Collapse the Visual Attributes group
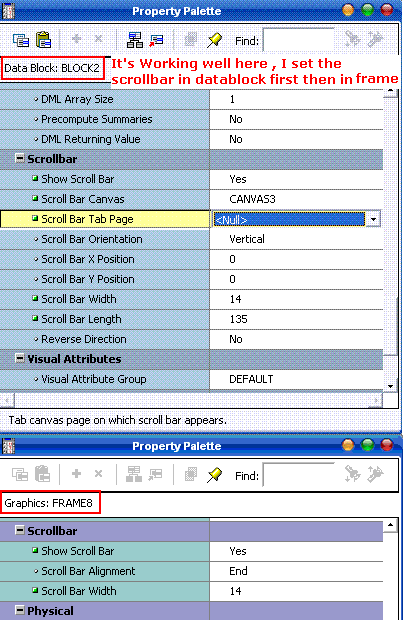This screenshot has width=407, height=622. coord(19,358)
